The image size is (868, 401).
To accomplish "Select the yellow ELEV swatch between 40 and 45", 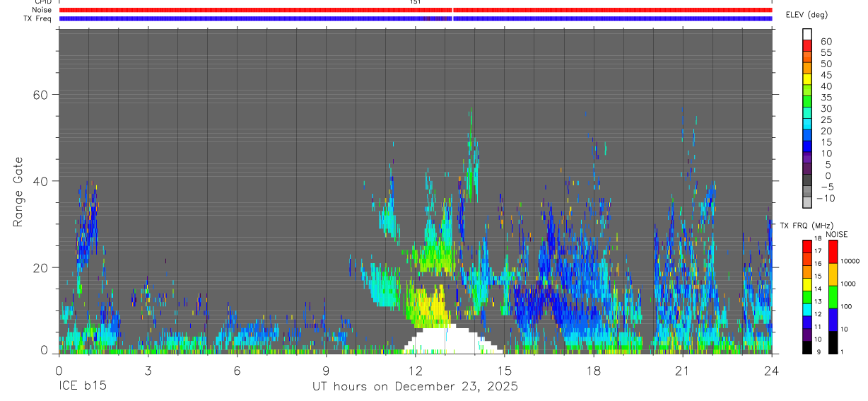I will pos(807,79).
